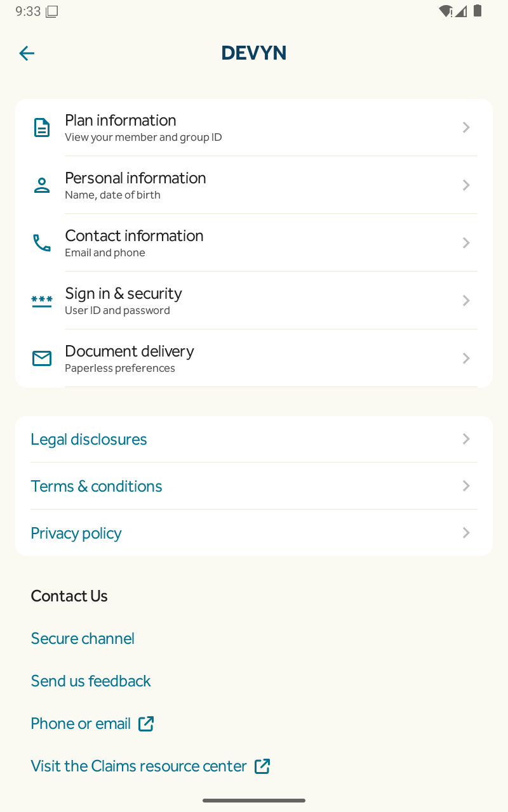Viewport: 508px width, 812px height.
Task: Tap the Send us feedback link
Action: pyautogui.click(x=91, y=681)
